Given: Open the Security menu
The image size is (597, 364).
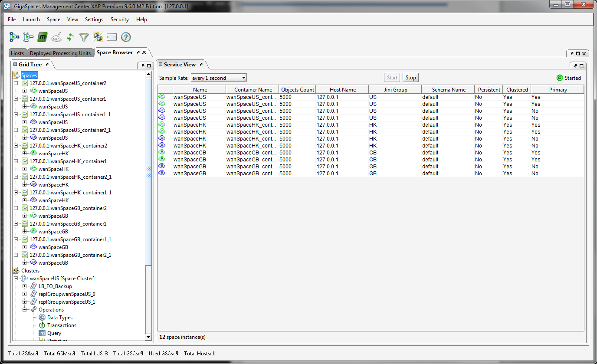Looking at the screenshot, I should 120,20.
